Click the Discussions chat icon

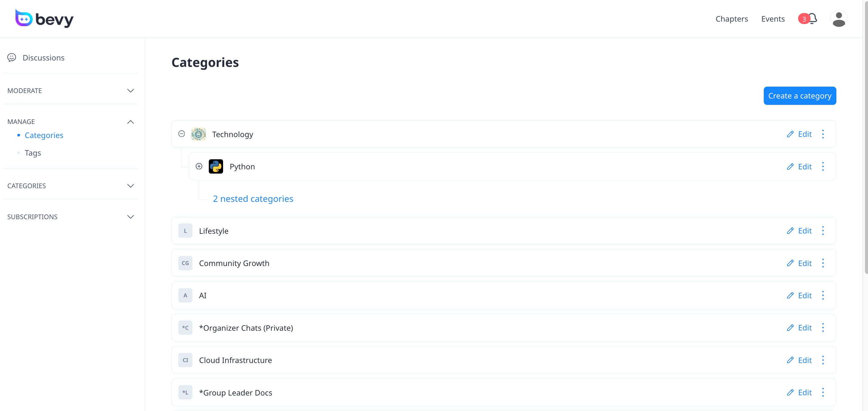click(x=12, y=58)
